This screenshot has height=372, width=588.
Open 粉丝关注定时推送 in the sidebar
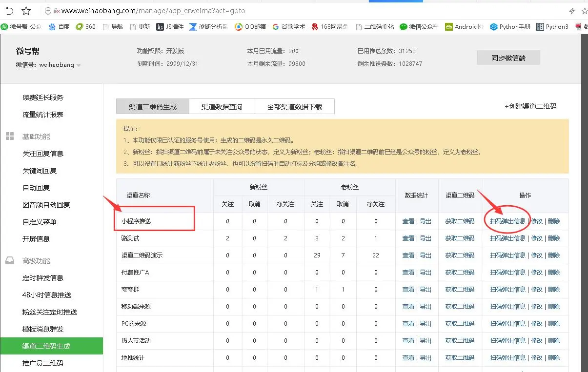pyautogui.click(x=50, y=312)
